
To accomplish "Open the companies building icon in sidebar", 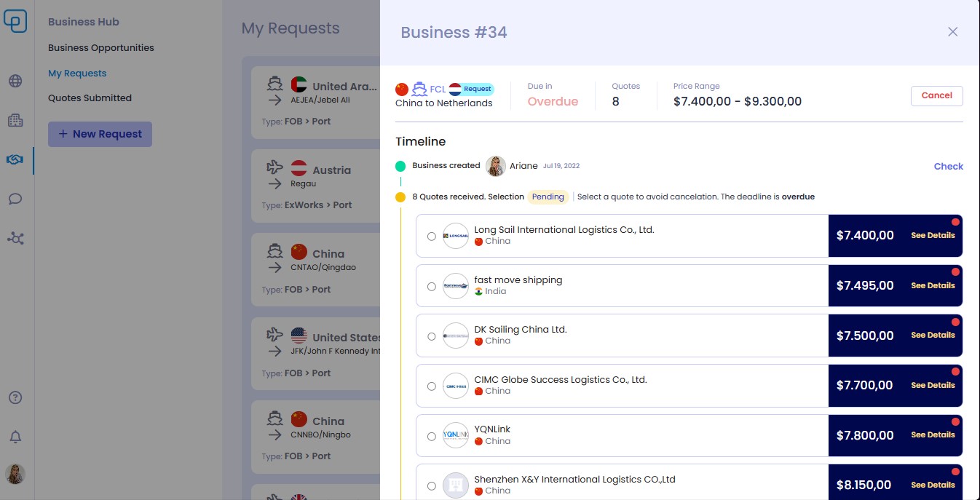I will [15, 120].
